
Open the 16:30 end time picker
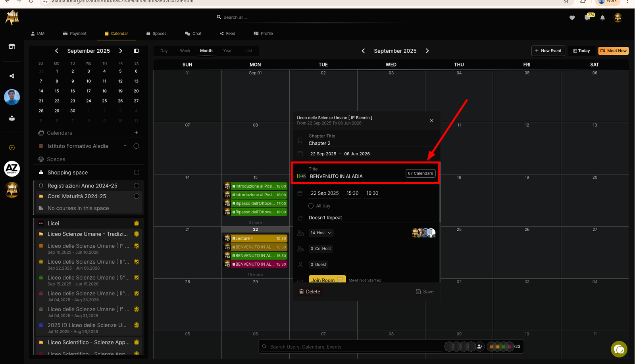click(372, 193)
